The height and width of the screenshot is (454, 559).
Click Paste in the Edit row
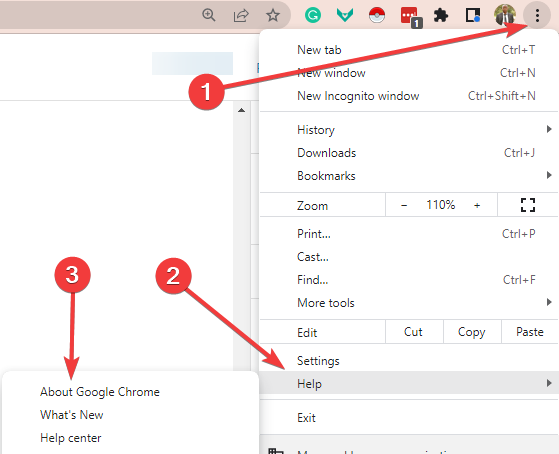click(530, 332)
